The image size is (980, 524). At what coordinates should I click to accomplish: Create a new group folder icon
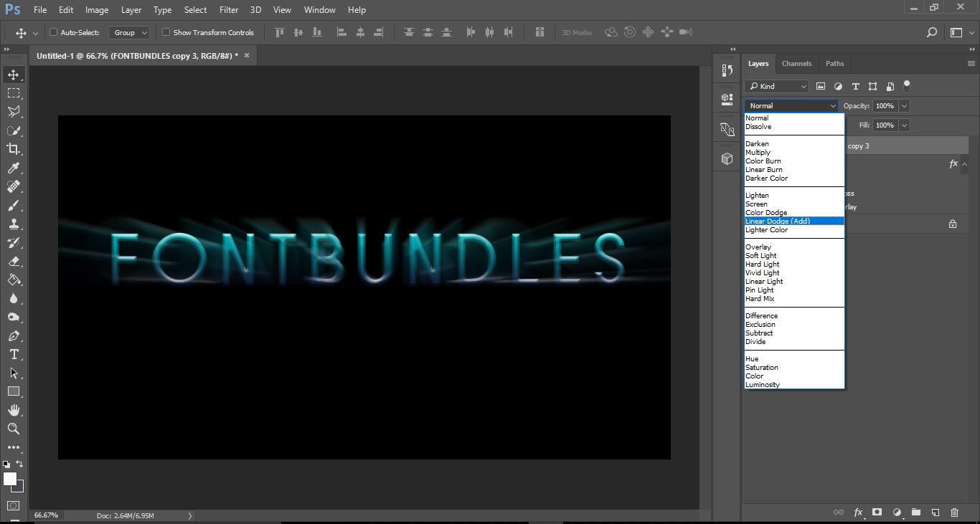click(915, 513)
